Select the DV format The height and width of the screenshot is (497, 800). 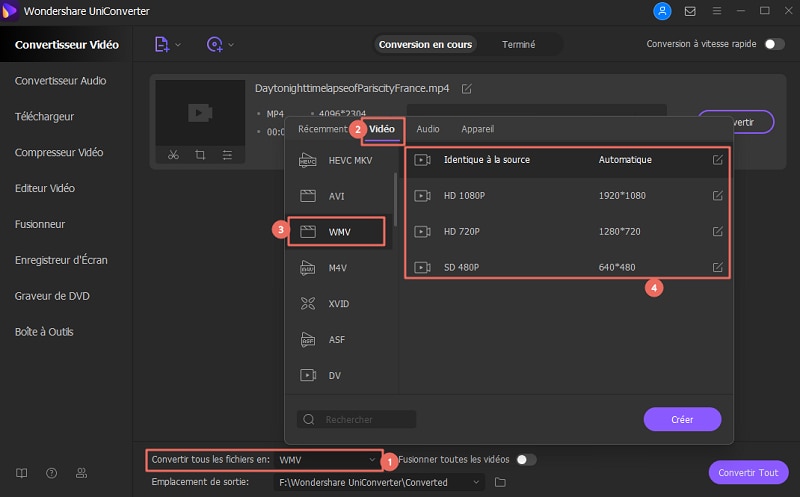click(339, 376)
